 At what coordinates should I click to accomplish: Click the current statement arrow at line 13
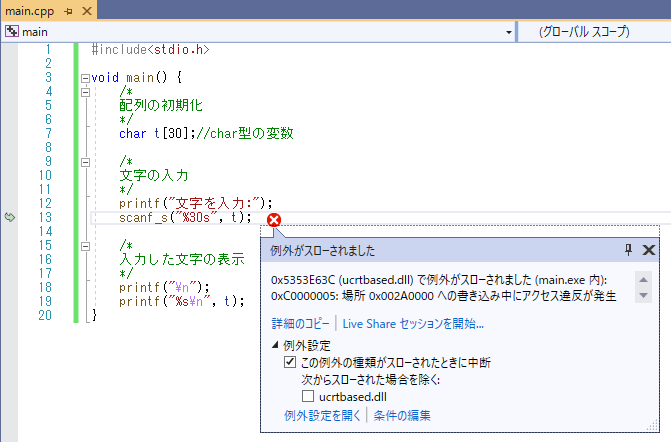coord(10,217)
